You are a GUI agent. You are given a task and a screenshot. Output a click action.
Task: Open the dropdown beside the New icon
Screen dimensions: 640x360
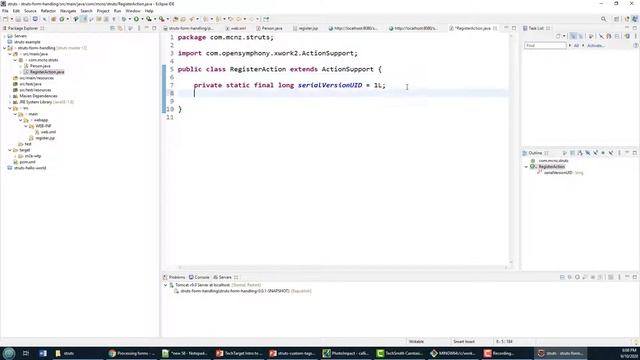pyautogui.click(x=11, y=19)
